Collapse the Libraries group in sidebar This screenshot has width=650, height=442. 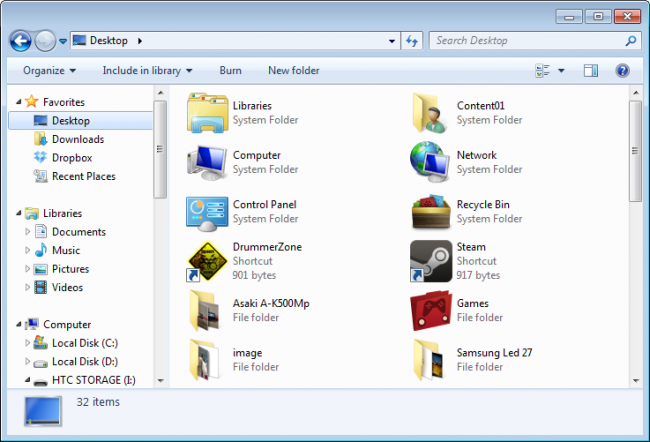click(x=19, y=213)
